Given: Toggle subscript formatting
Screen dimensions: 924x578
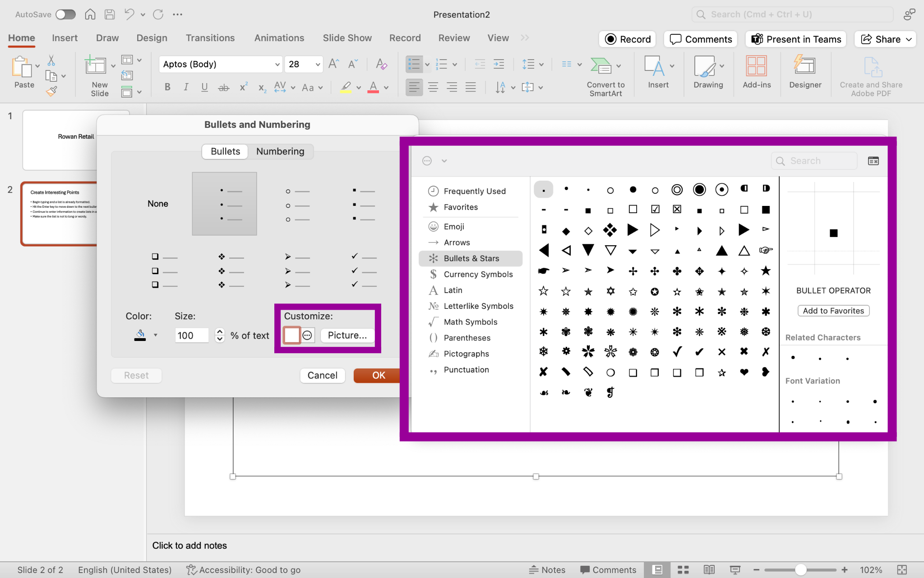Looking at the screenshot, I should [262, 88].
